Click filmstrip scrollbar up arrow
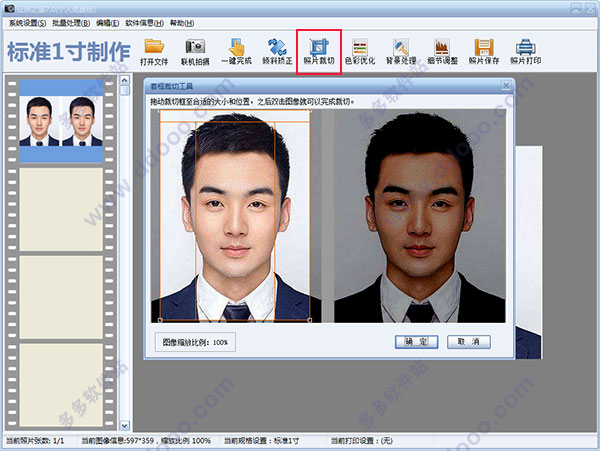Viewport: 600px width, 451px height. tap(125, 80)
